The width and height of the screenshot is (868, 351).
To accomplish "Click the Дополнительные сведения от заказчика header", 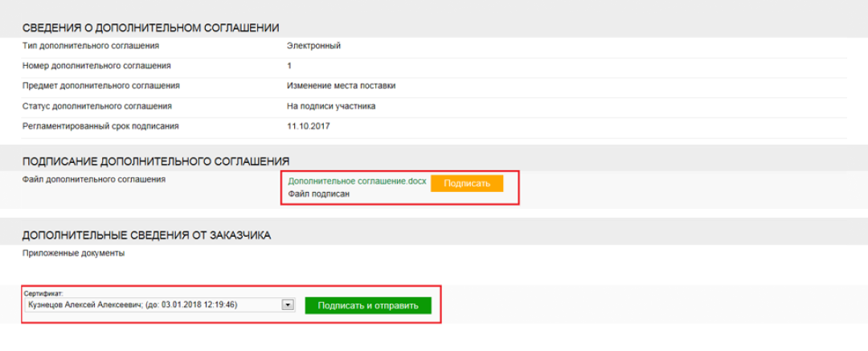I will point(146,235).
